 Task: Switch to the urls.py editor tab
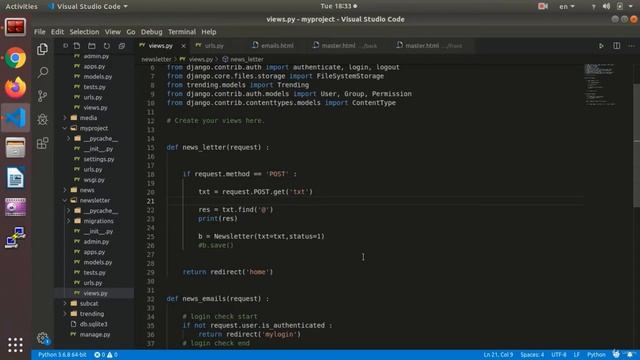tap(215, 46)
